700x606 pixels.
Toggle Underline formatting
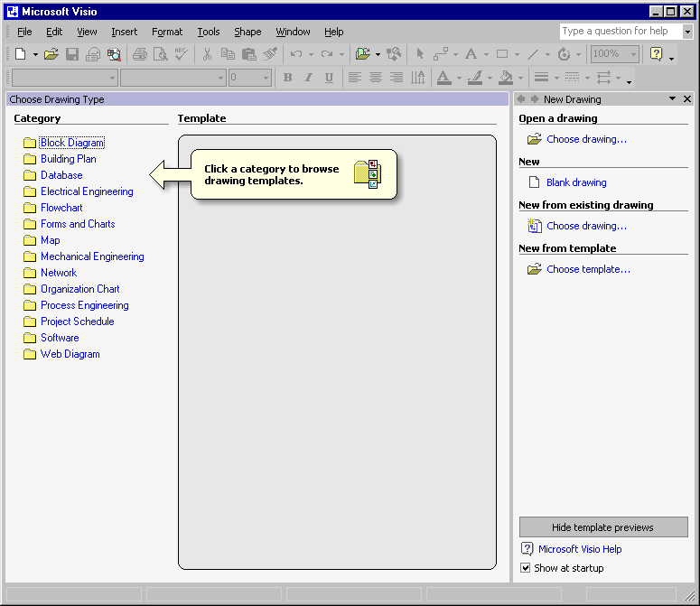tap(329, 78)
